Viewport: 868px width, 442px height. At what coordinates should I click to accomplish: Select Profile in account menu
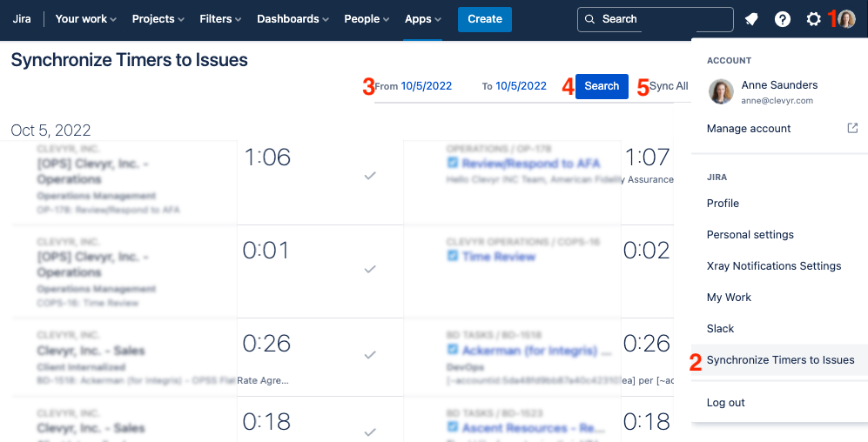(723, 203)
